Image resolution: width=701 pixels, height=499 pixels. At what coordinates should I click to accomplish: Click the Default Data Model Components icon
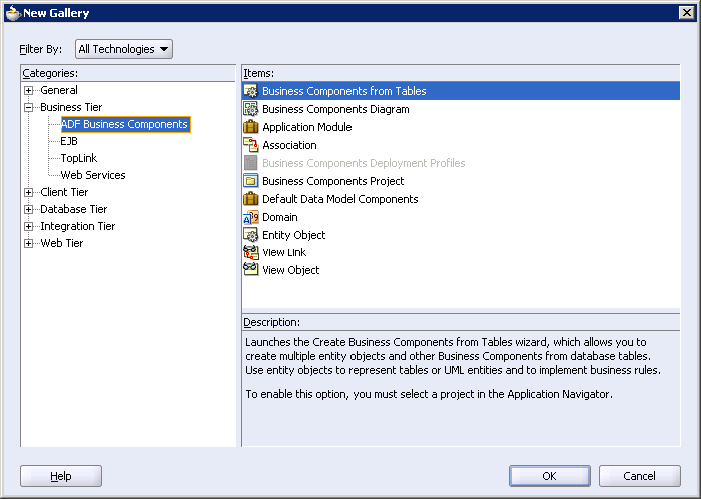(250, 199)
